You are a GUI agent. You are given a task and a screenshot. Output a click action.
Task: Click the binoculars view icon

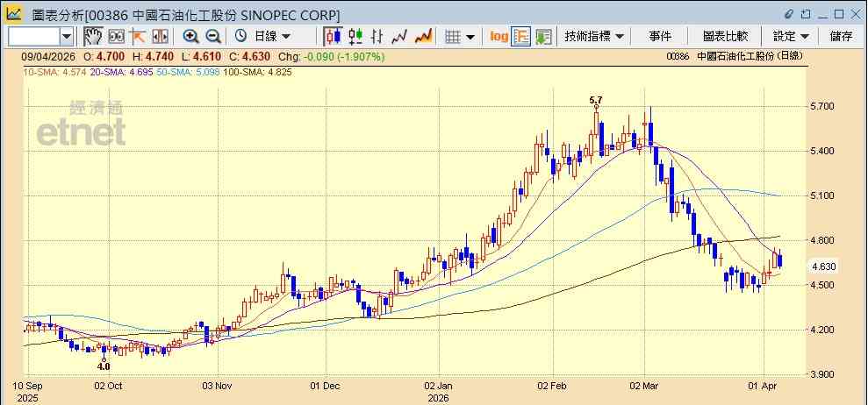tap(116, 37)
